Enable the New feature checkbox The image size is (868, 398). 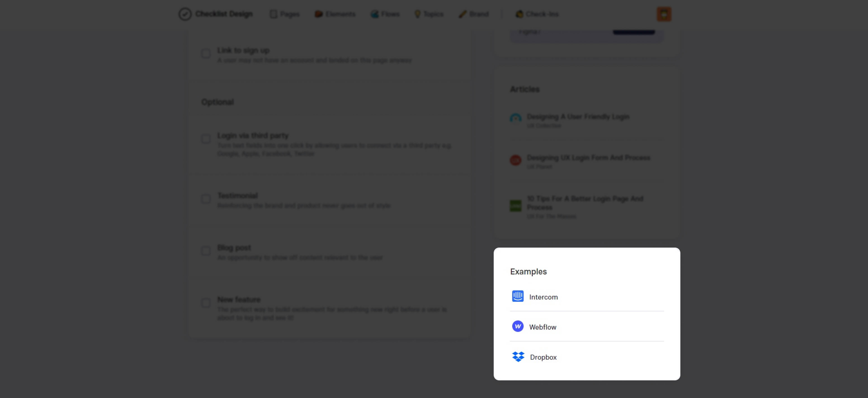pos(206,303)
